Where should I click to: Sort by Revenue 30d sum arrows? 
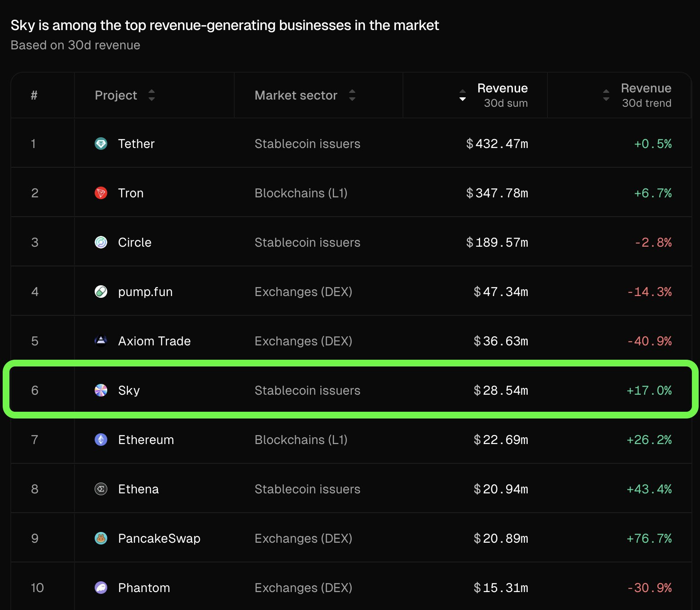point(463,95)
